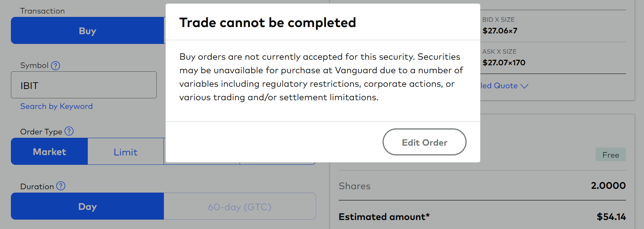Click the Detailed Quote chevron icon
Image resolution: width=644 pixels, height=229 pixels.
click(x=524, y=86)
